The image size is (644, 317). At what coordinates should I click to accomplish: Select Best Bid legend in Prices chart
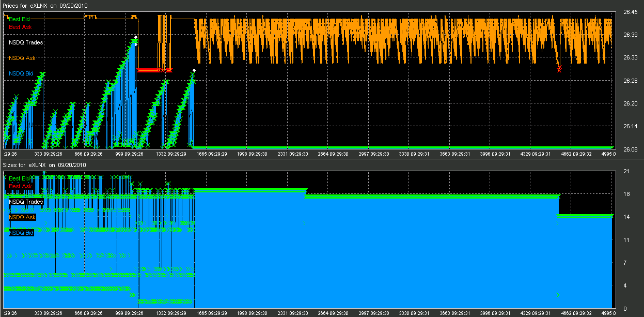pyautogui.click(x=20, y=19)
